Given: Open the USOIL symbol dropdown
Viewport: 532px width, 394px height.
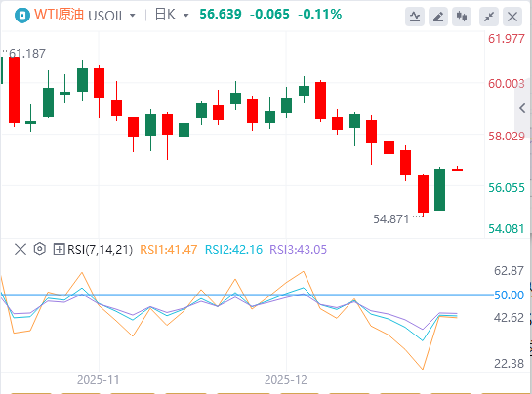Looking at the screenshot, I should [x=111, y=16].
